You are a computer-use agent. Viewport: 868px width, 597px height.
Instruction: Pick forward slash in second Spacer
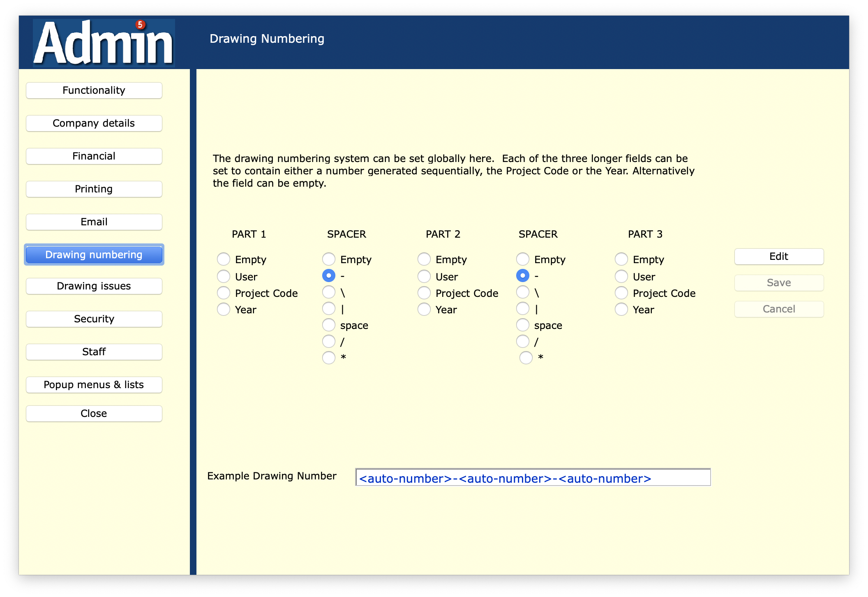523,341
